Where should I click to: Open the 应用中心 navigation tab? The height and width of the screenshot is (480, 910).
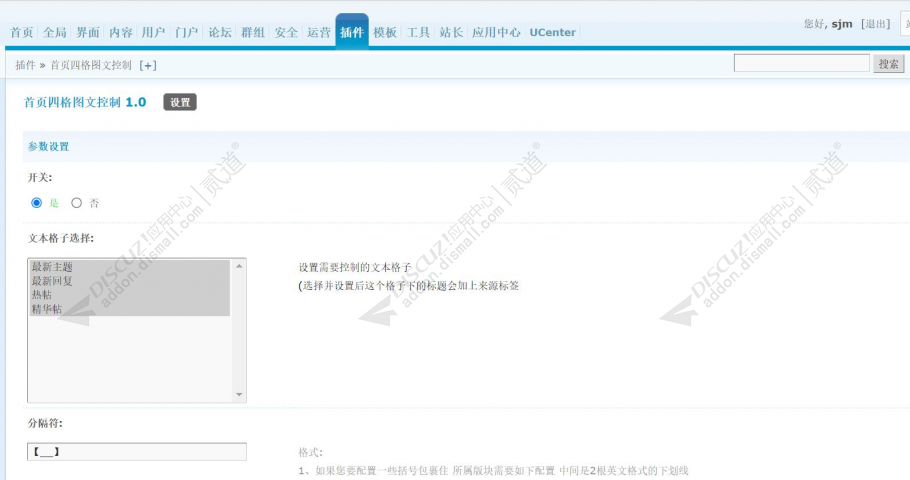click(x=496, y=33)
